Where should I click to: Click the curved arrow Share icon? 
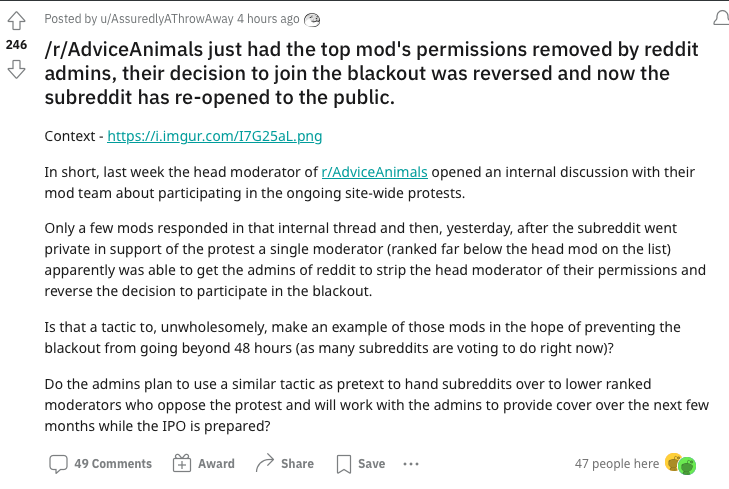coord(265,463)
